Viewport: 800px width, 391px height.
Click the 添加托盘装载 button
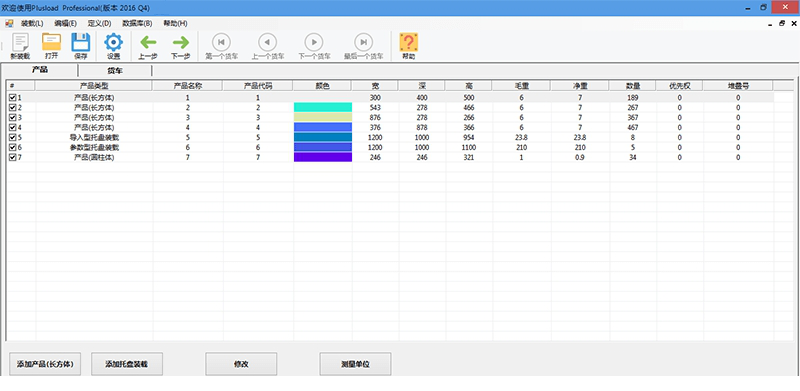point(127,364)
